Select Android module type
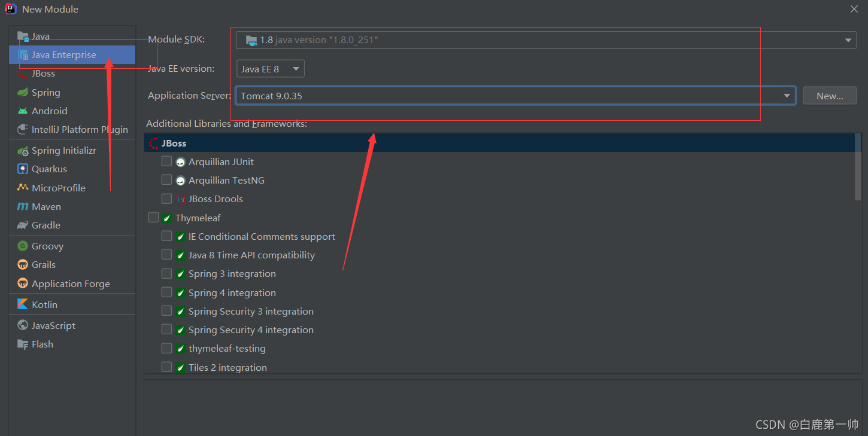Screen dimensions: 868x436 (x=72, y=111)
